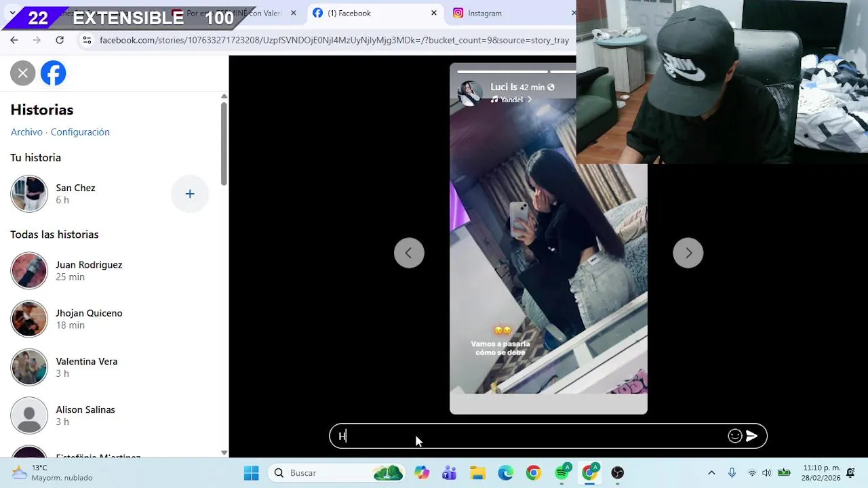Click the Luci Is name in the story header
The height and width of the screenshot is (488, 868).
click(x=504, y=87)
